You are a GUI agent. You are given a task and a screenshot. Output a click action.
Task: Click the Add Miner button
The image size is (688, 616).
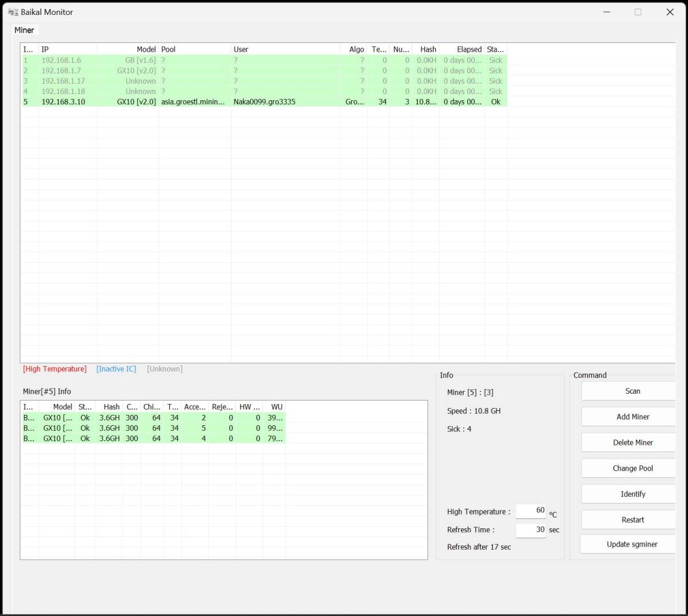click(x=630, y=417)
